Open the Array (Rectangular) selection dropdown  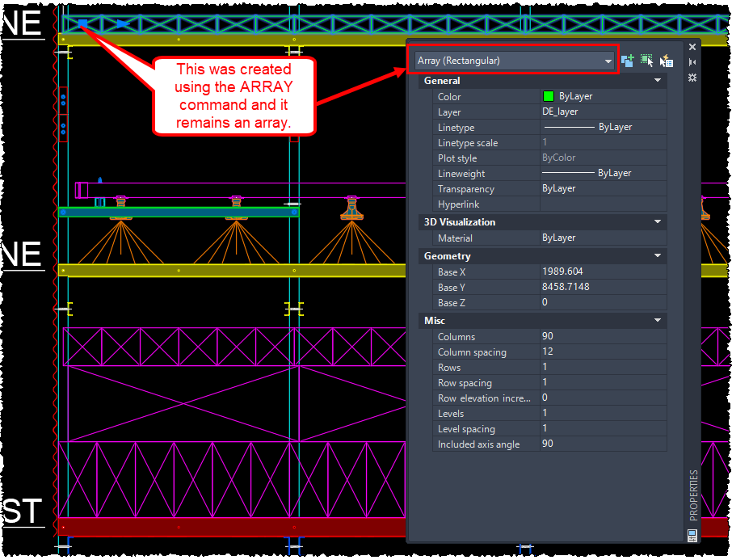coord(608,60)
